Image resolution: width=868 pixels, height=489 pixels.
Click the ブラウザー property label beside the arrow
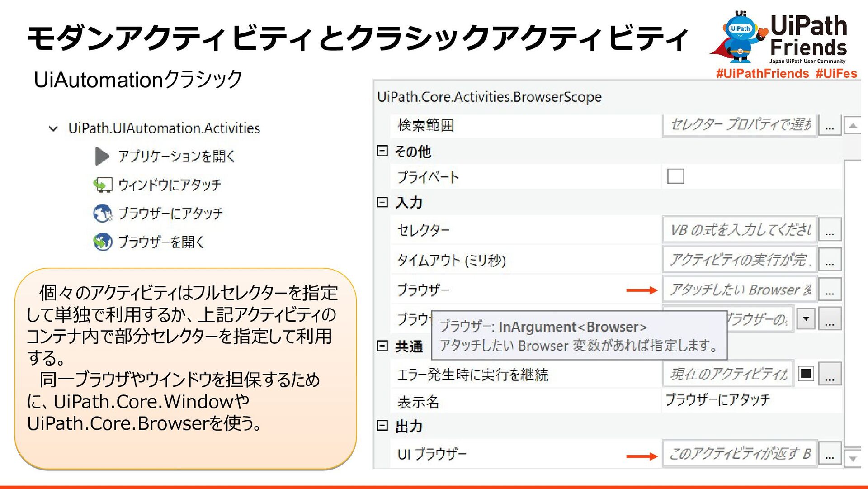point(423,290)
